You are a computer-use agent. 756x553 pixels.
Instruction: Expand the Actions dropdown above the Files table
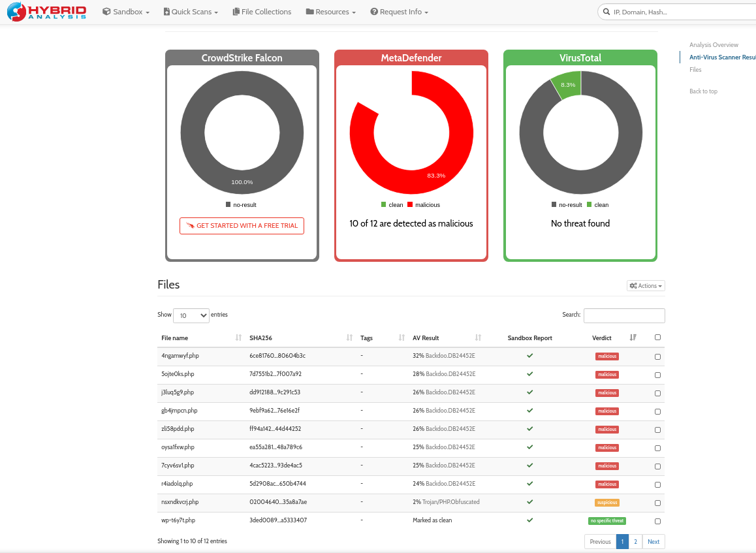click(x=645, y=285)
